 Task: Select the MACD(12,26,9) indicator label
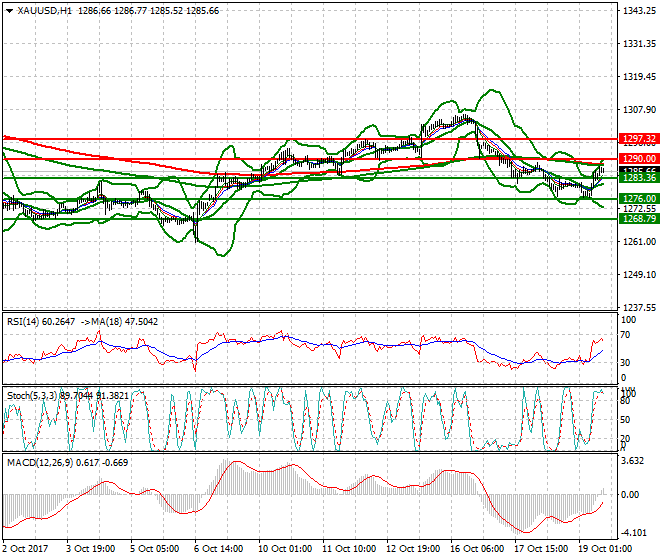36,462
